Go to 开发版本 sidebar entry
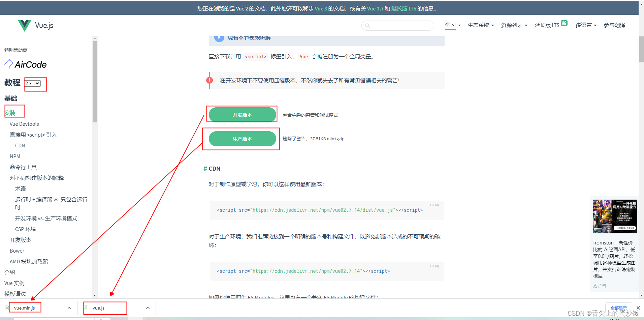 [x=21, y=240]
